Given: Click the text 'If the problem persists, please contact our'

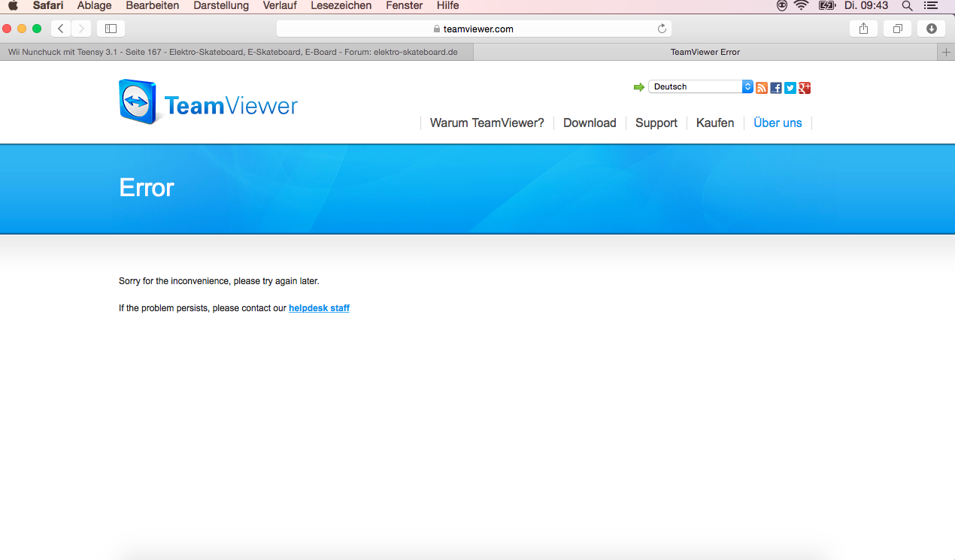Looking at the screenshot, I should click(202, 308).
